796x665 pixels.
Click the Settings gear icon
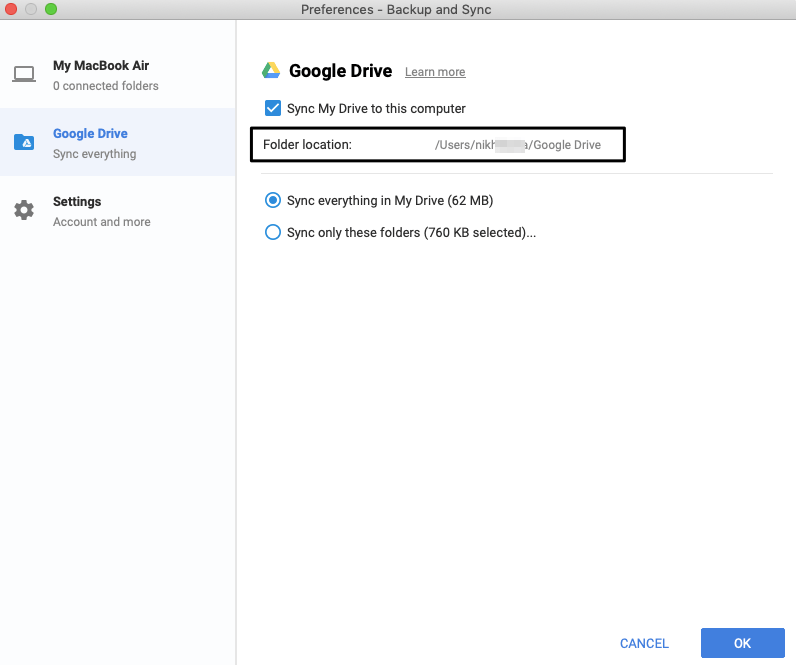click(24, 210)
